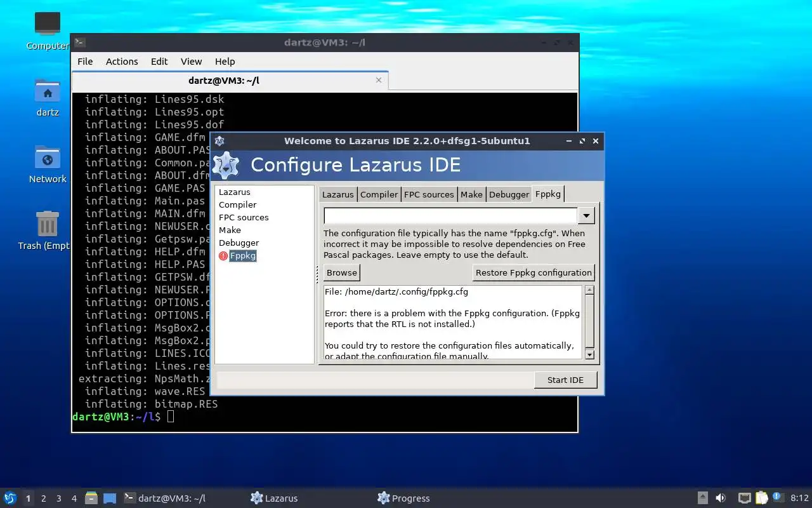Switch to the Make tab
The width and height of the screenshot is (812, 508).
pyautogui.click(x=471, y=195)
